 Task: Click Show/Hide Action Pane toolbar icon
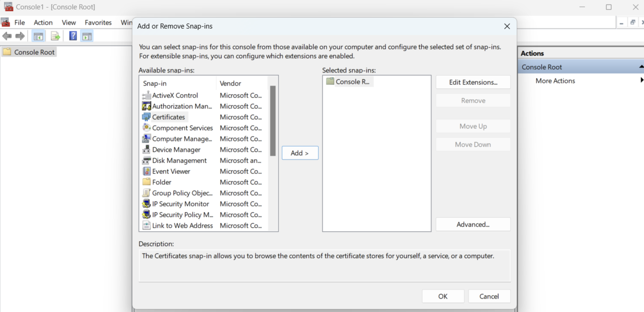87,37
